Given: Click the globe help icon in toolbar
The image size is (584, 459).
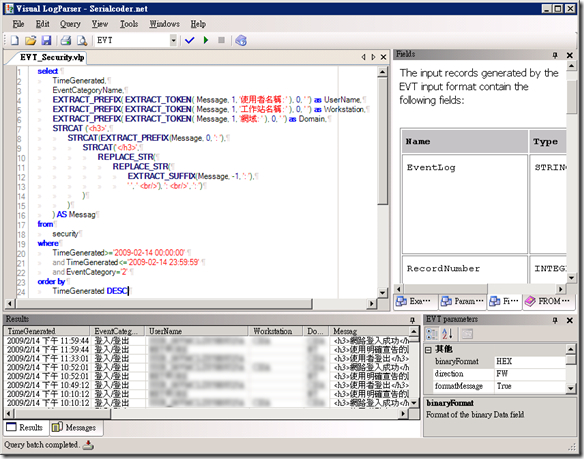Looking at the screenshot, I should point(241,40).
